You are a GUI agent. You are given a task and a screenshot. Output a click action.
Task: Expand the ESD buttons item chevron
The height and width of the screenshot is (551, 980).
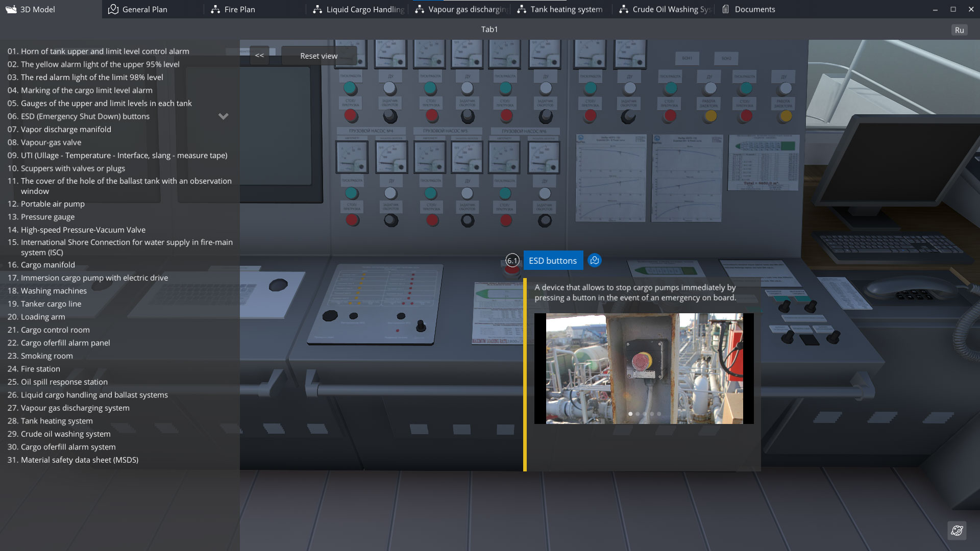coord(223,116)
